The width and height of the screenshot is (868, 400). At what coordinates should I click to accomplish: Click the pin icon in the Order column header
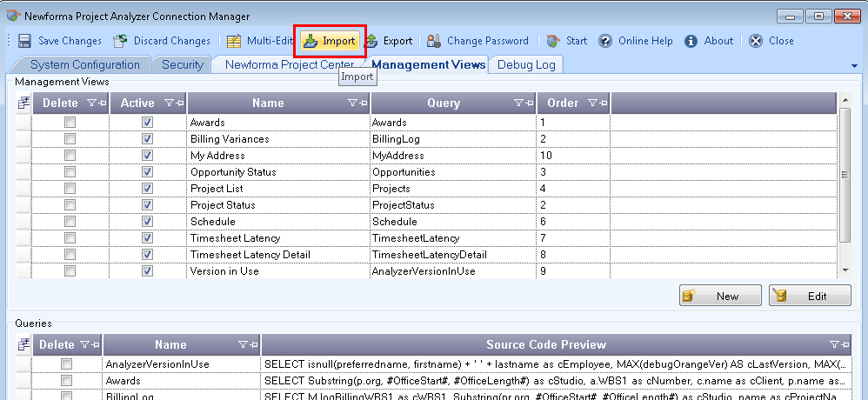pos(602,103)
